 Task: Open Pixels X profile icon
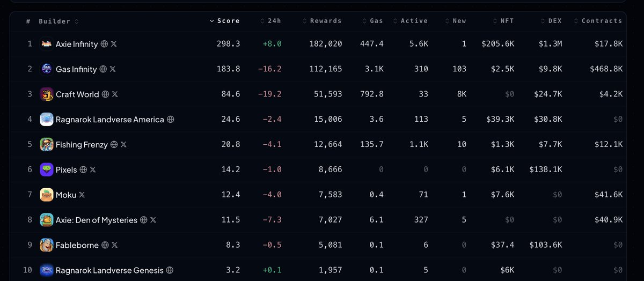[x=93, y=169]
